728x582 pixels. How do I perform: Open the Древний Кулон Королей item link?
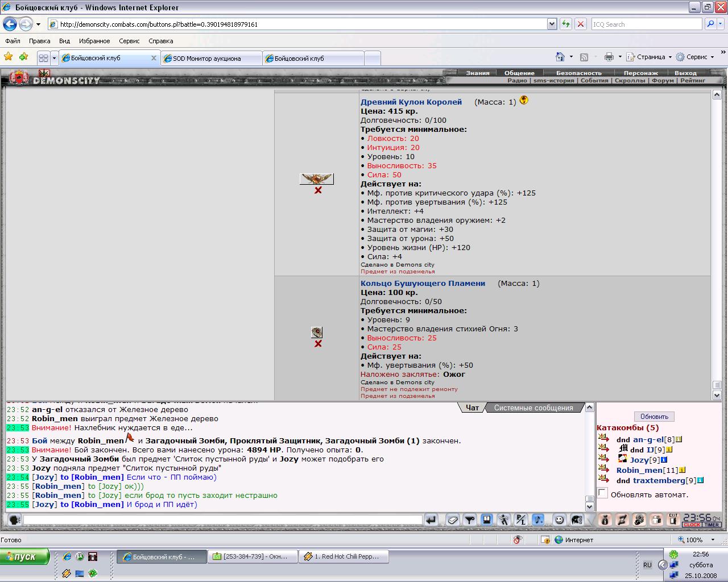[x=411, y=102]
